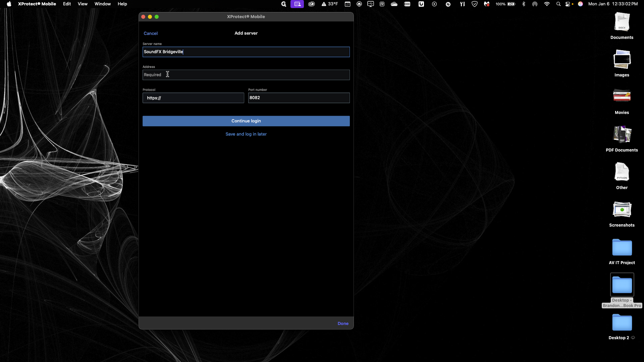
Task: Select the Desktop 2 folder
Action: tap(622, 326)
